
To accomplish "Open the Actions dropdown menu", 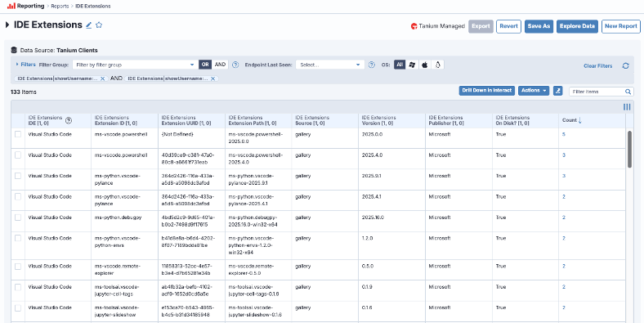I will (534, 91).
